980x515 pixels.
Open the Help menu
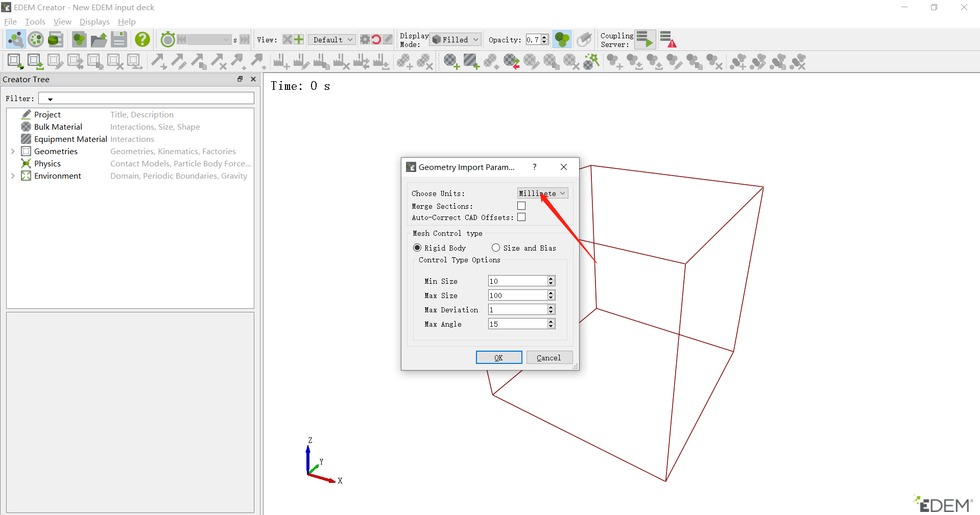[127, 21]
